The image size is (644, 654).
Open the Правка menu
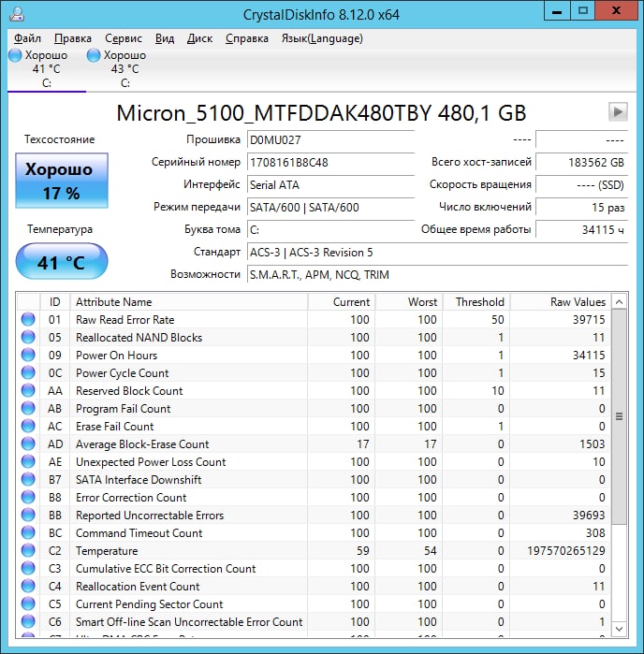click(73, 38)
